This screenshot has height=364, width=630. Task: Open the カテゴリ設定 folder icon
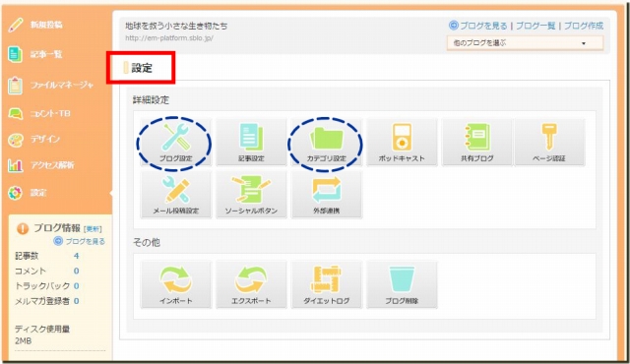pyautogui.click(x=326, y=142)
